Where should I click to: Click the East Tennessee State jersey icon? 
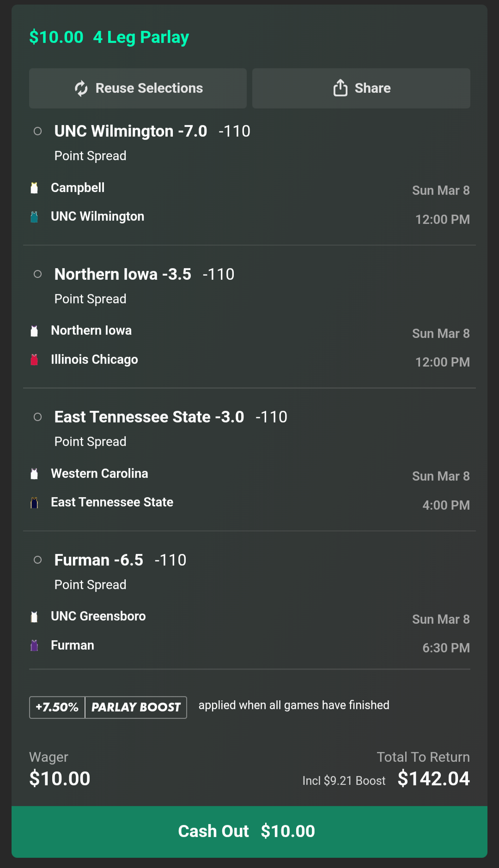pyautogui.click(x=34, y=502)
